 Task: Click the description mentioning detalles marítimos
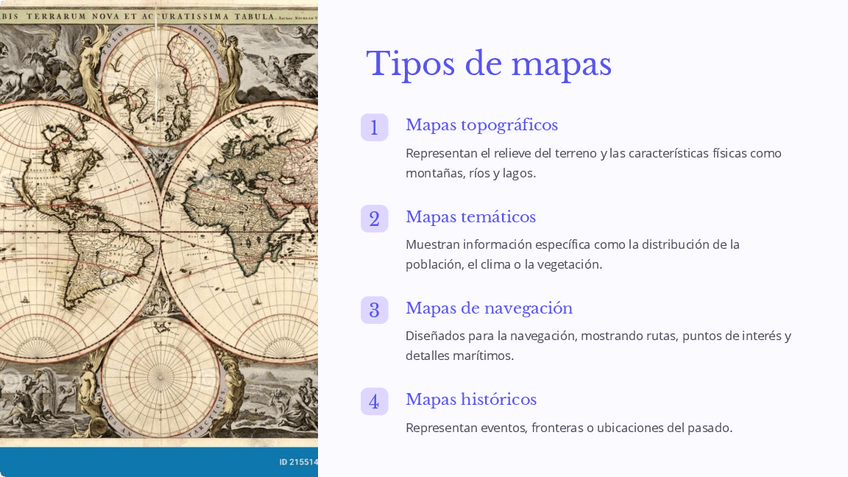pyautogui.click(x=597, y=345)
